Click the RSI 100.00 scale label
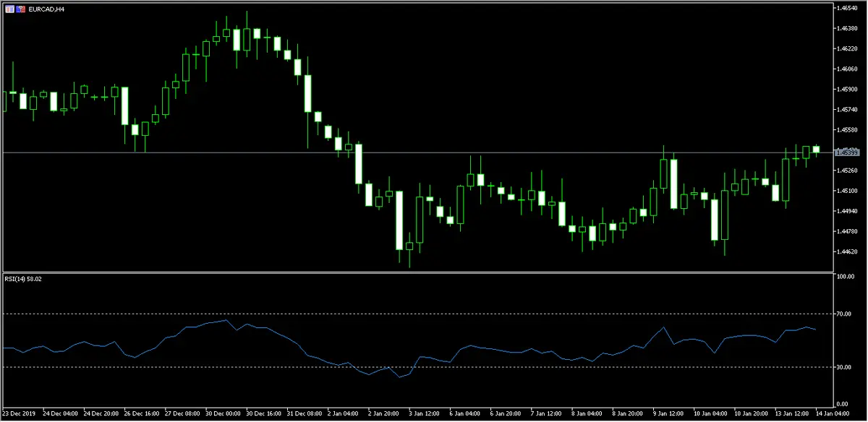The width and height of the screenshot is (868, 422). [846, 277]
